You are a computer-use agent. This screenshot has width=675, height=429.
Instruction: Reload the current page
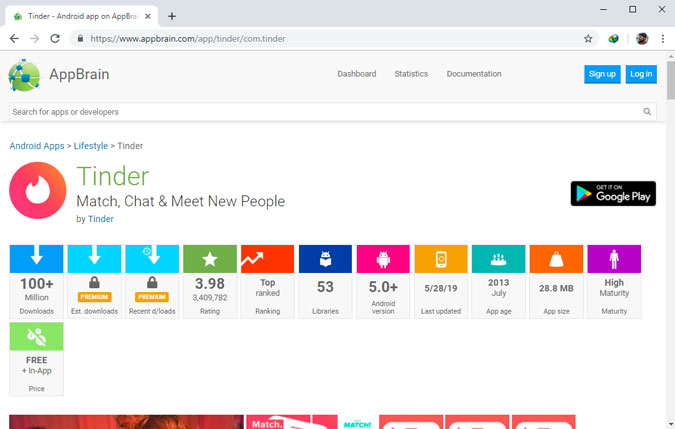coord(55,39)
